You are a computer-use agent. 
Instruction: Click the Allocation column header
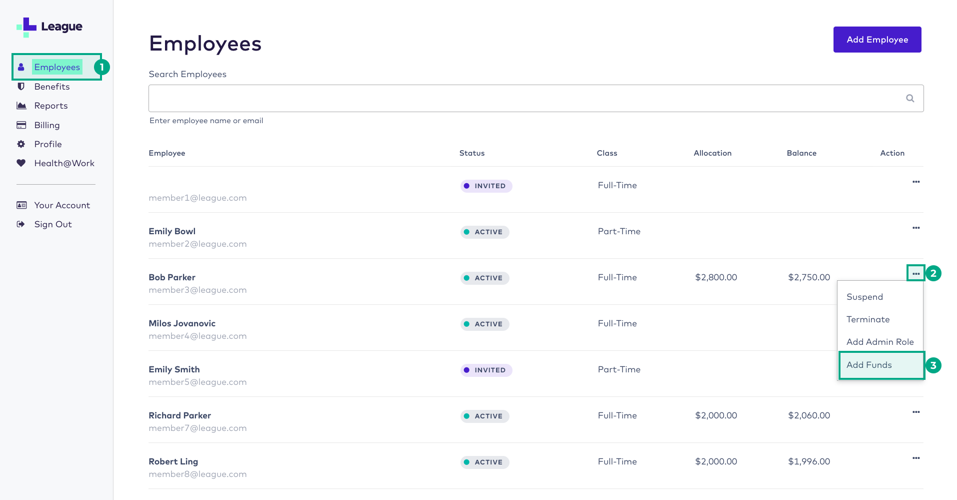coord(712,153)
